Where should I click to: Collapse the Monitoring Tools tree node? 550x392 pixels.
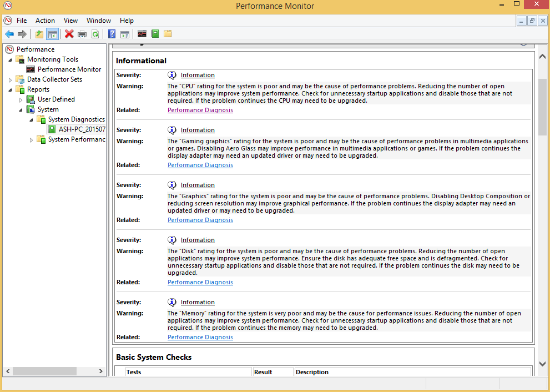[10, 59]
